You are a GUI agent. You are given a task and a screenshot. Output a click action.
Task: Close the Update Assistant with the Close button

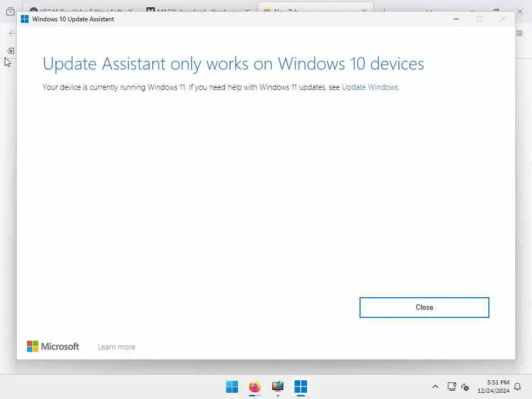point(424,308)
